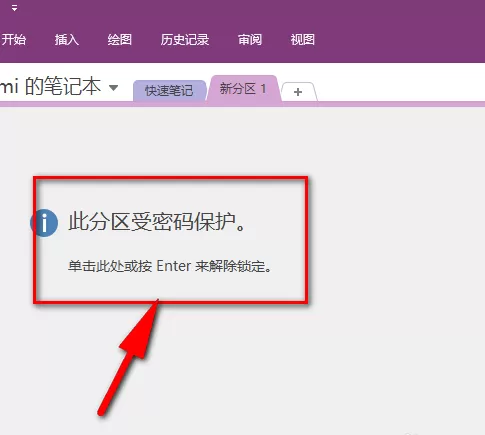Switch to the 开始 ribbon tab

click(14, 40)
